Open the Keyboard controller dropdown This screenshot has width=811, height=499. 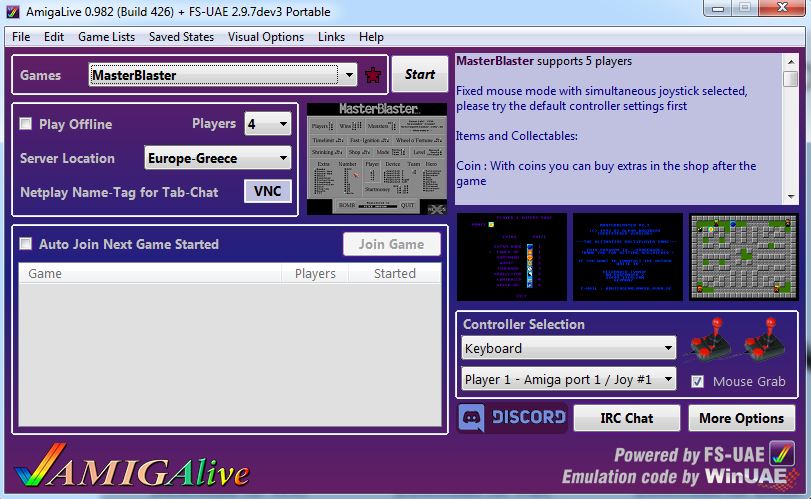(x=668, y=349)
